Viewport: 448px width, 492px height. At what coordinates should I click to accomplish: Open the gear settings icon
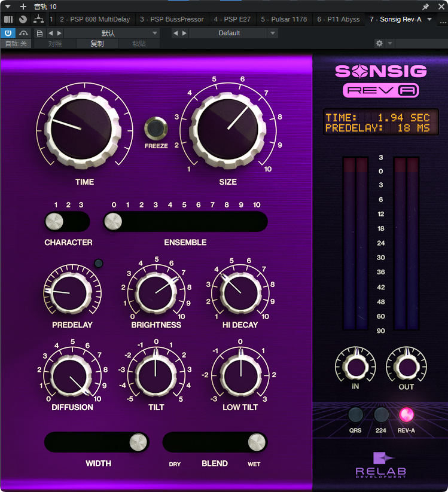[x=379, y=43]
